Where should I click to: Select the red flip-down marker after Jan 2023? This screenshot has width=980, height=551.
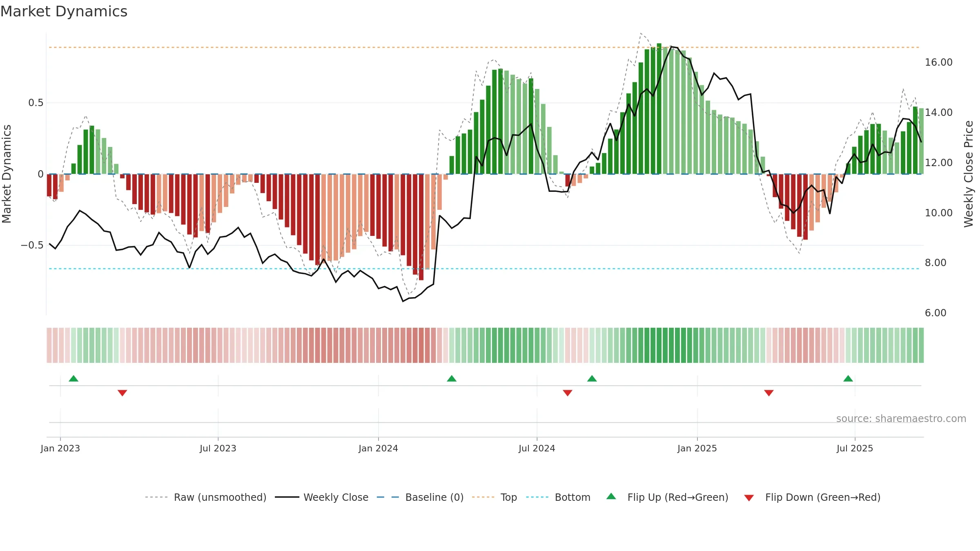122,393
